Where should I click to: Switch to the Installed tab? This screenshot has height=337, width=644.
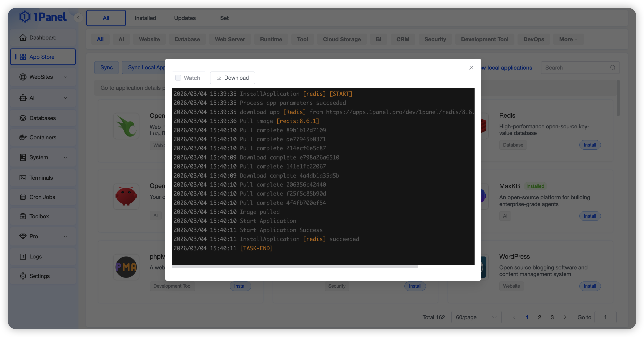pyautogui.click(x=145, y=18)
